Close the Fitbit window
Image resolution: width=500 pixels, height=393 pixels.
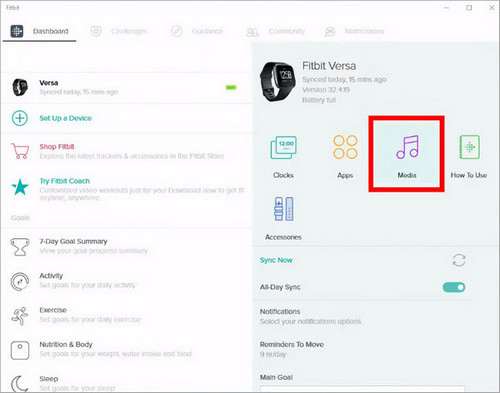492,8
